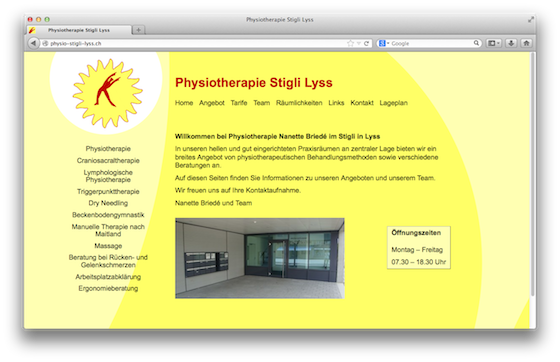
Task: Open Triggerpunkttherapie sidebar link
Action: (108, 191)
